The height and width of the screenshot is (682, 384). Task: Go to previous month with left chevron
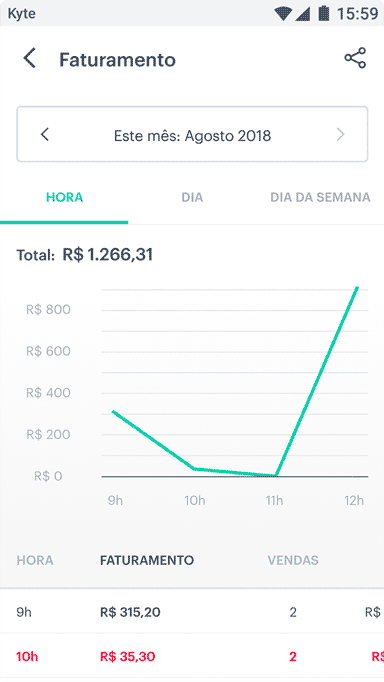(45, 134)
